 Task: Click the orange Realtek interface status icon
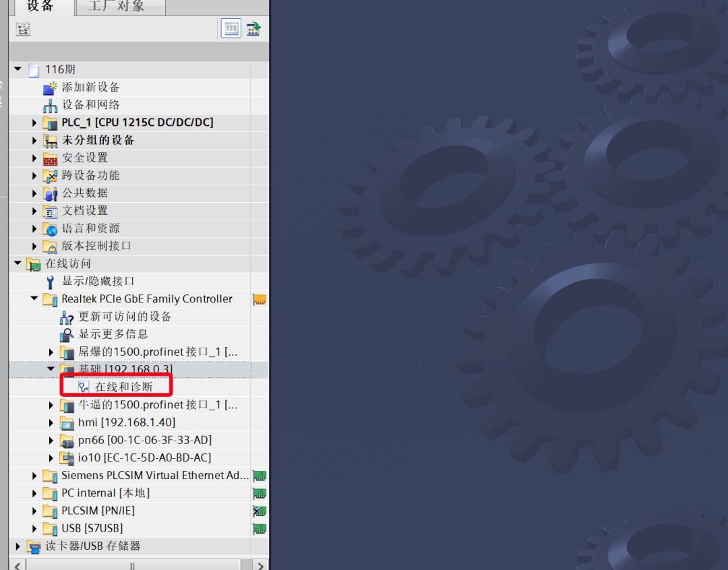(260, 299)
